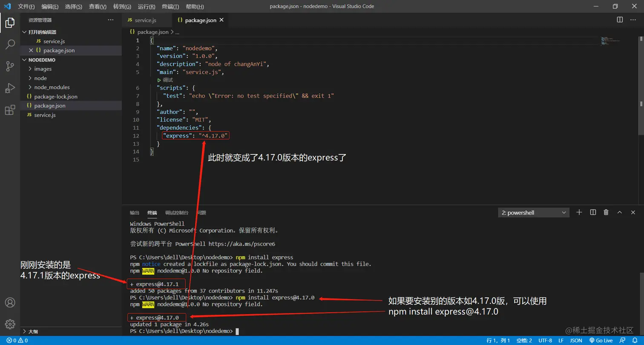This screenshot has height=345, width=644.
Task: Open package-lock.json in file tree
Action: point(71,97)
